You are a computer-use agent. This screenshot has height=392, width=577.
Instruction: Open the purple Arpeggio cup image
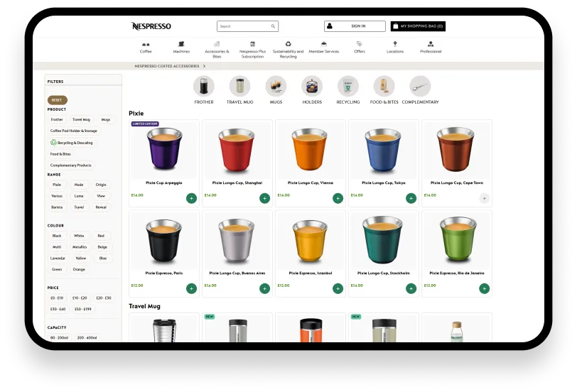(x=164, y=149)
